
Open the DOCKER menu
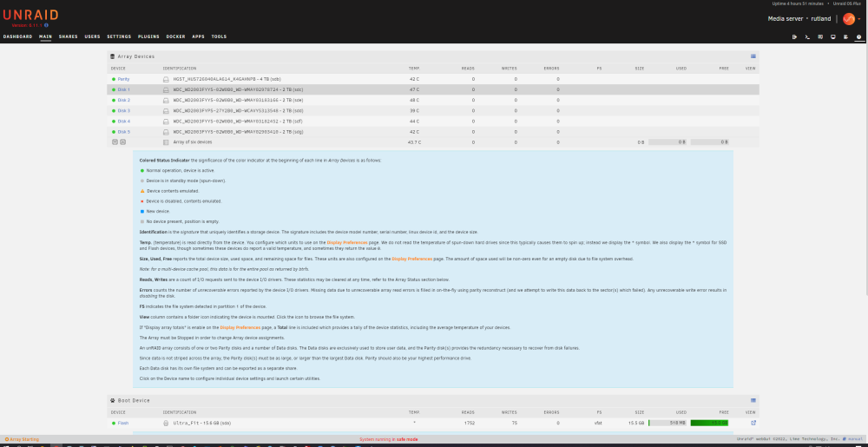click(175, 36)
